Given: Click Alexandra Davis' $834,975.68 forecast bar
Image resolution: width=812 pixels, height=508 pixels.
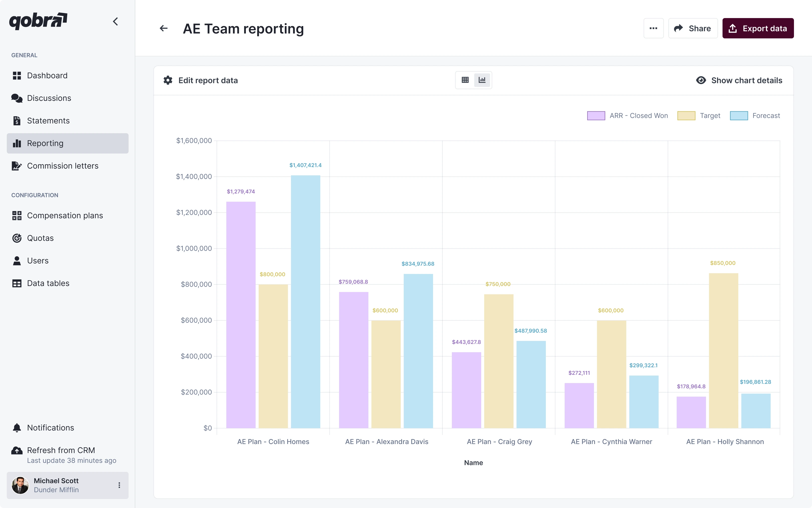Looking at the screenshot, I should 418,351.
